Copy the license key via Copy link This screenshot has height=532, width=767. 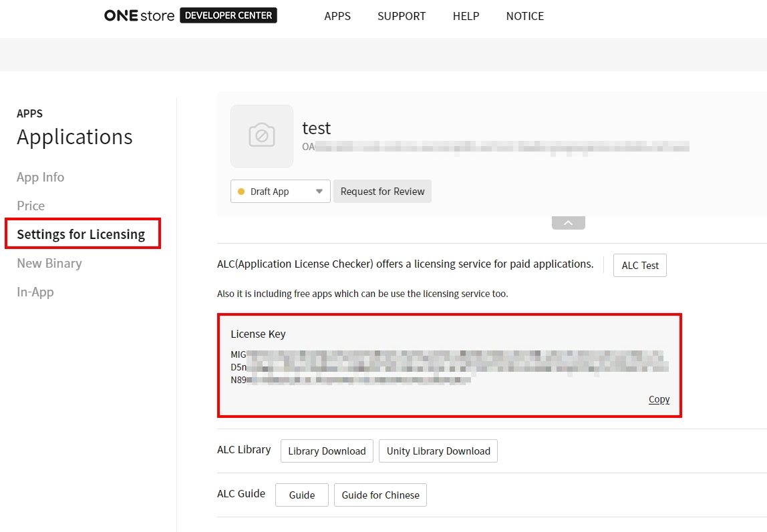[659, 399]
